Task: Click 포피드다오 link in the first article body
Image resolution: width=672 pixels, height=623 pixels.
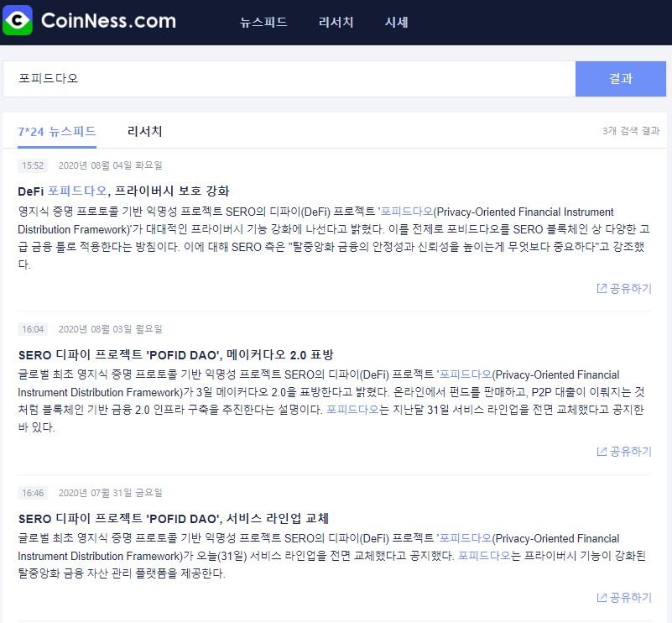Action: click(x=407, y=212)
